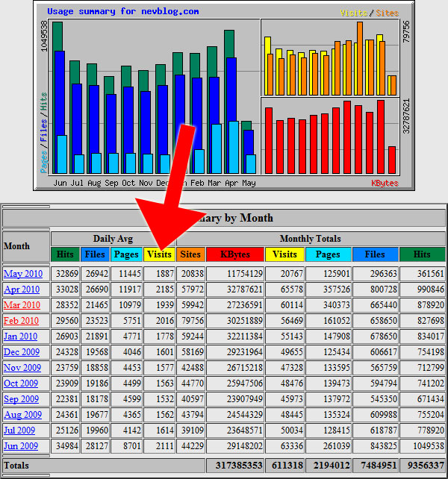448x479 pixels.
Task: Click the yellow Visits header under Daily Avg
Action: [159, 255]
